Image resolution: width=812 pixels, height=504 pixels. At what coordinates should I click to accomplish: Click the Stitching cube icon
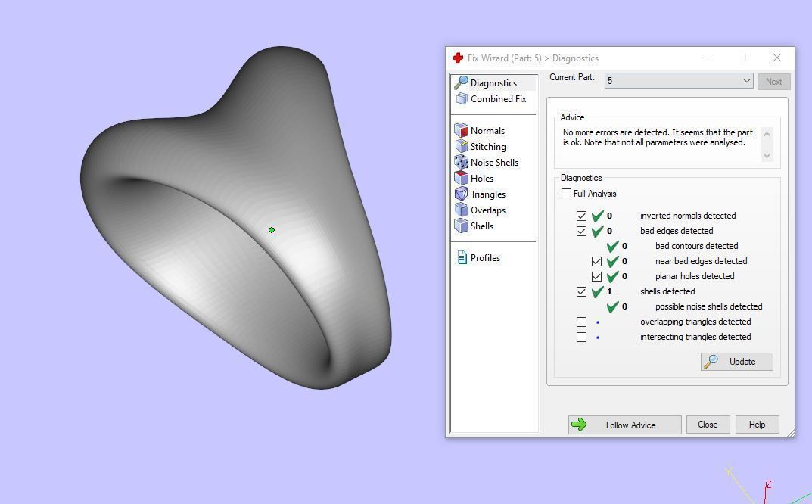461,147
